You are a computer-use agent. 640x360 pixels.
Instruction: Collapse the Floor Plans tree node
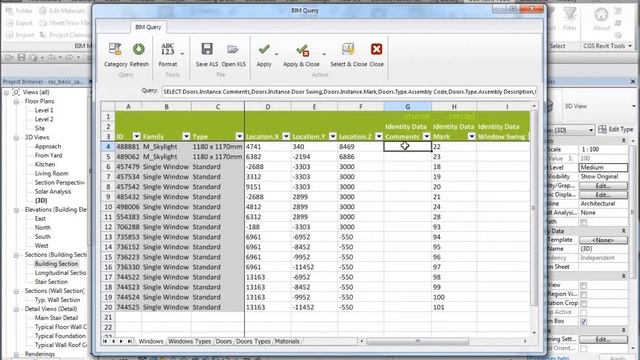pyautogui.click(x=16, y=101)
